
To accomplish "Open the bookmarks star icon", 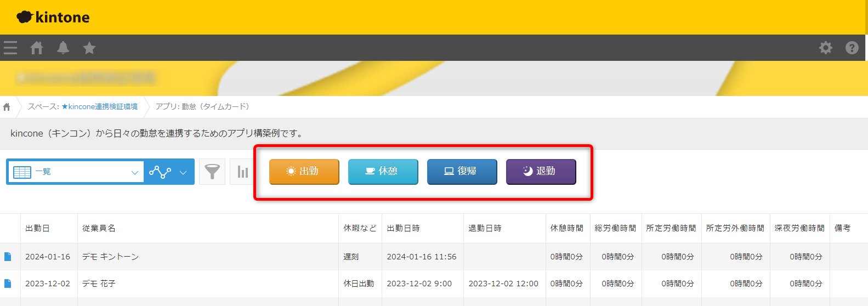I will pos(89,48).
